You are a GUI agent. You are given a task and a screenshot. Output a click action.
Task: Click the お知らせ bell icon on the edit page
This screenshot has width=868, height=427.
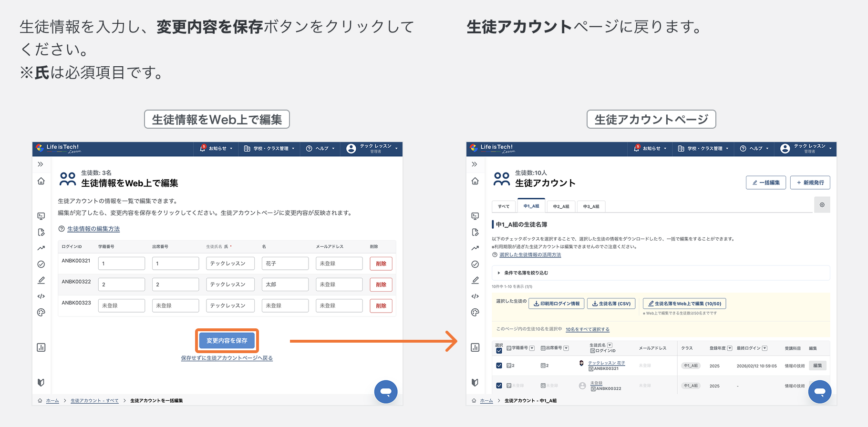(203, 148)
